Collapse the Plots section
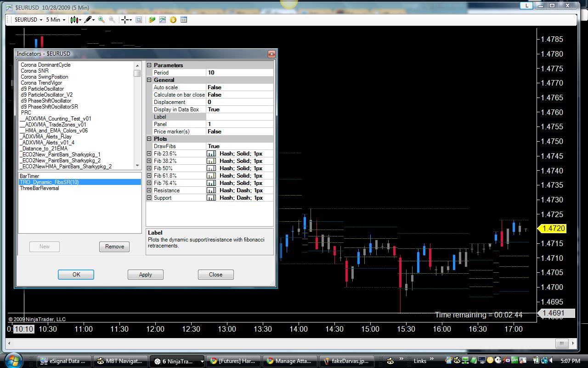 pos(149,139)
